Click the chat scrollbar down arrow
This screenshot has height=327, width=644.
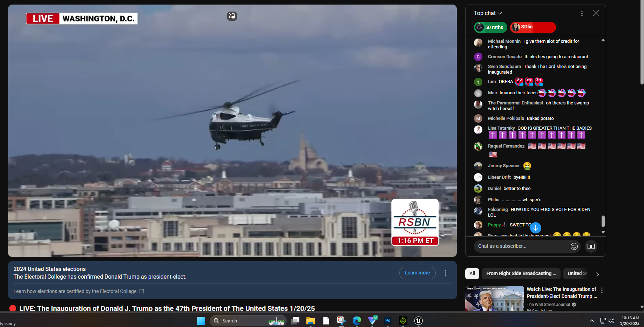point(603,232)
